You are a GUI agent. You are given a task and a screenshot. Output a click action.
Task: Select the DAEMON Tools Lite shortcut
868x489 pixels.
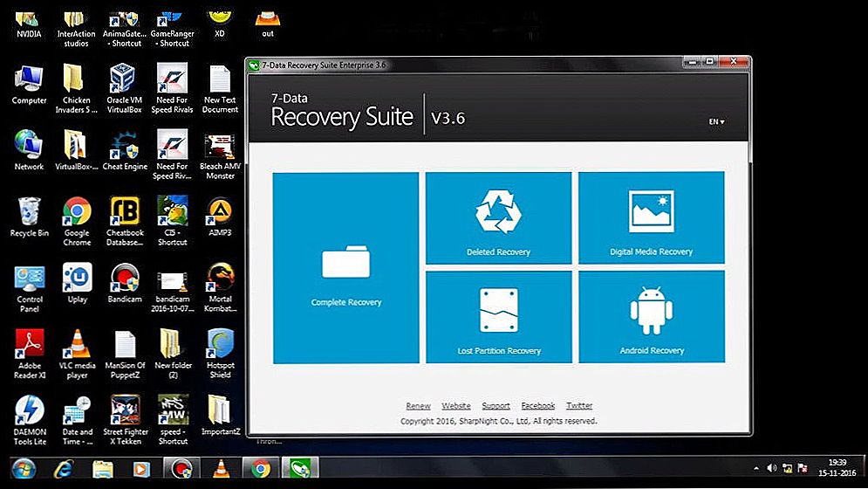point(30,421)
